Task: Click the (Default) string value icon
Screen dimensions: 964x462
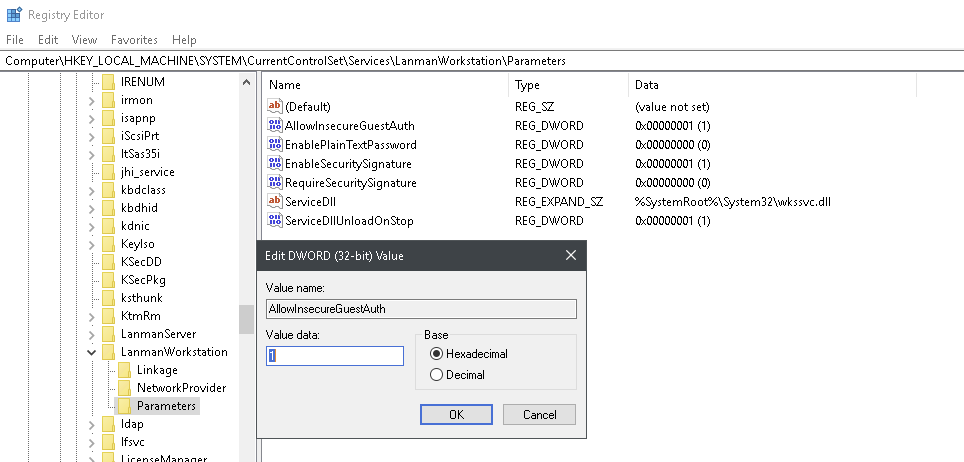Action: pos(275,106)
